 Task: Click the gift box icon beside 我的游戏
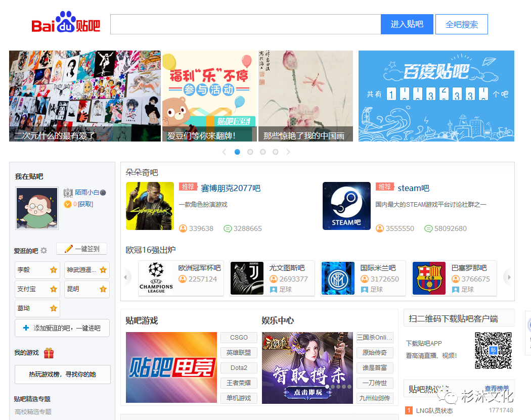(x=49, y=353)
